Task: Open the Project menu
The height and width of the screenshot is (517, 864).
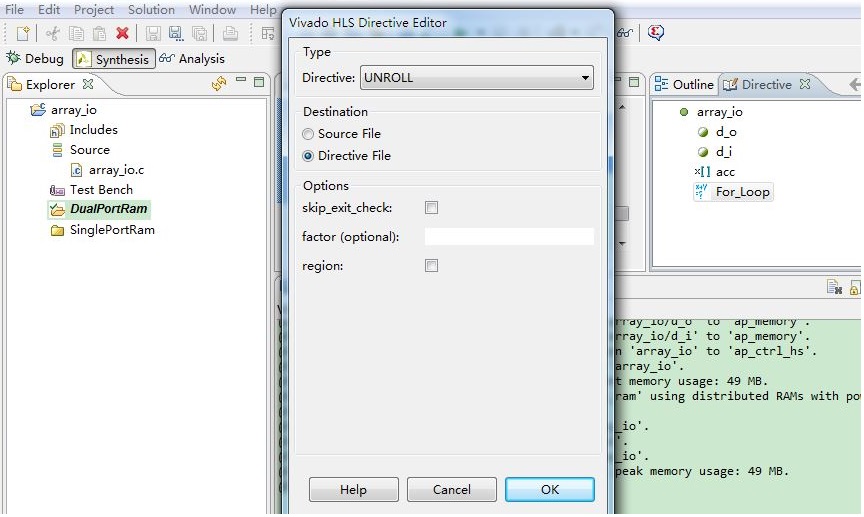Action: 94,9
